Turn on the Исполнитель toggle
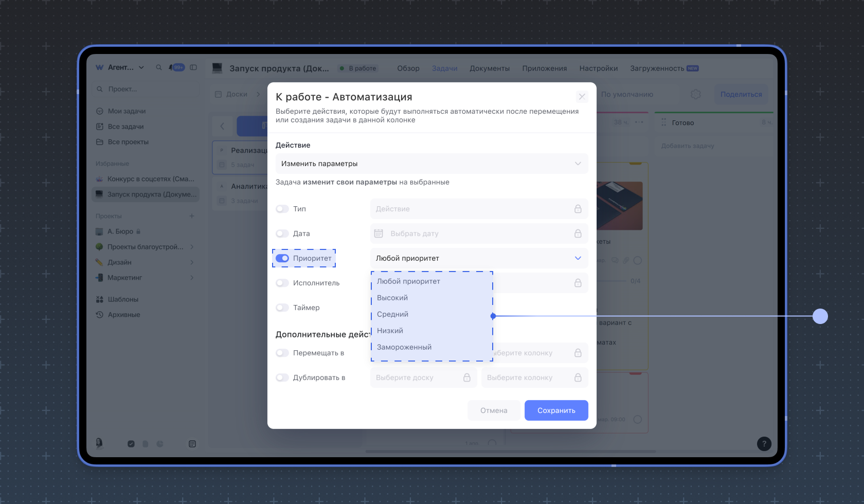Screen dimensions: 864x504 [282, 283]
